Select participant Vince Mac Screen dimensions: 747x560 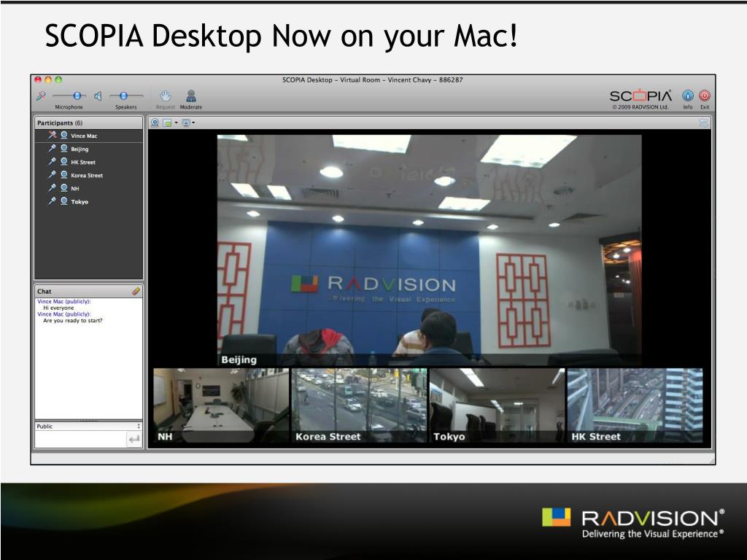pos(88,136)
